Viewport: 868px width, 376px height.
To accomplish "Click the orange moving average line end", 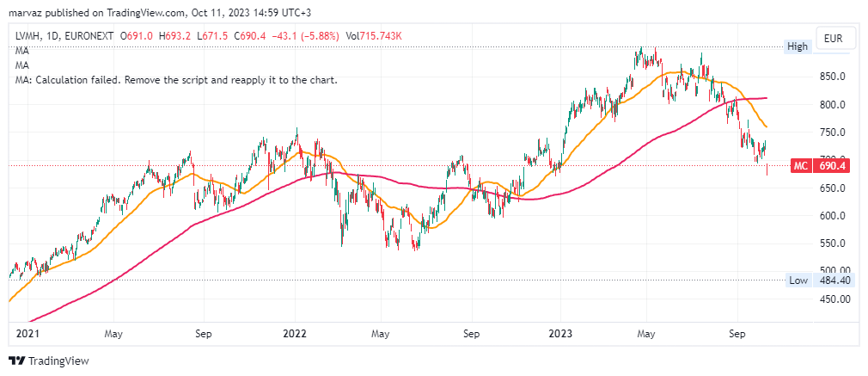I will [765, 126].
